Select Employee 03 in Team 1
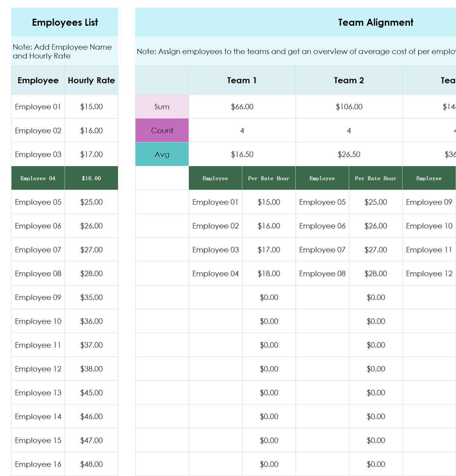This screenshot has width=456, height=476. click(x=215, y=249)
